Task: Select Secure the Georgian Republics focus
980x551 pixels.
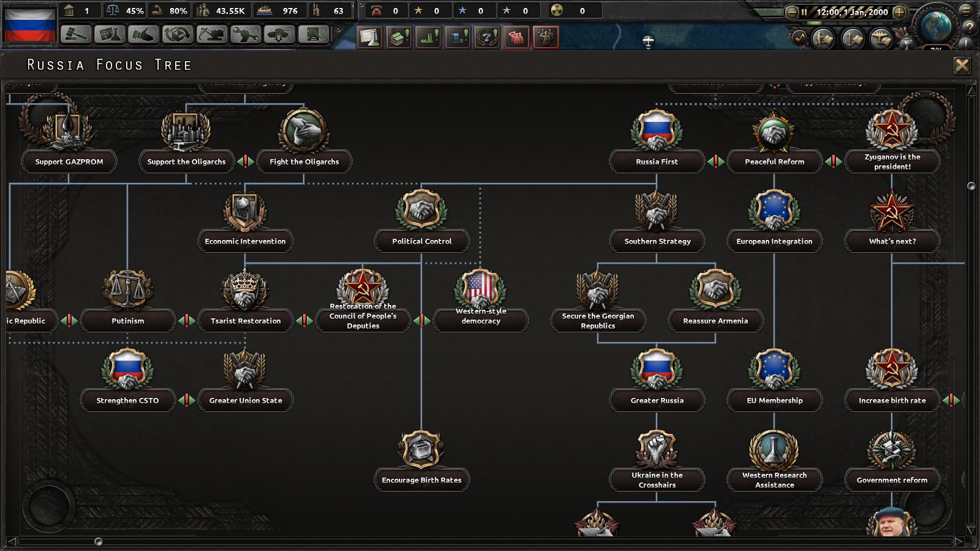Action: coord(598,321)
